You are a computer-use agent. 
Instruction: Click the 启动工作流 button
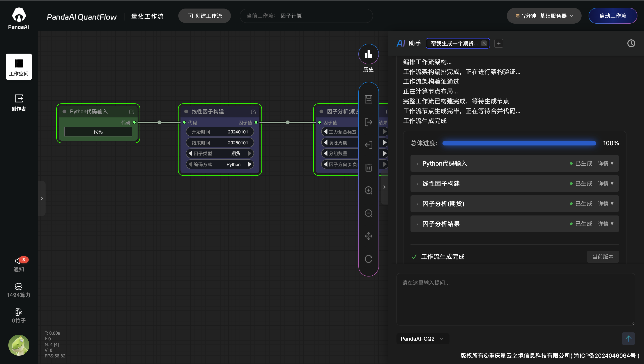click(613, 16)
